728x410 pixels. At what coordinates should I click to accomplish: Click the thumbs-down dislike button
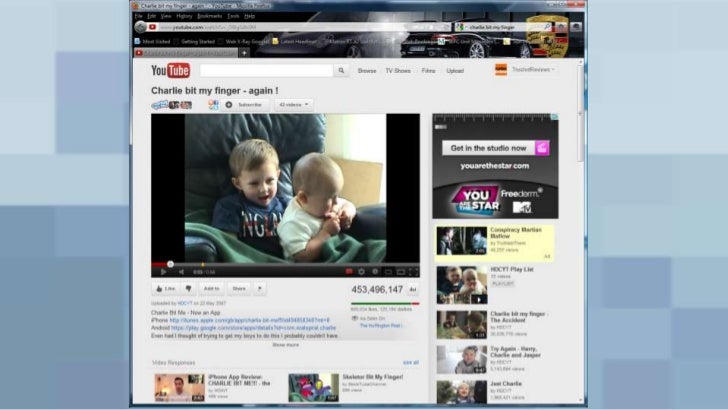[x=188, y=289]
